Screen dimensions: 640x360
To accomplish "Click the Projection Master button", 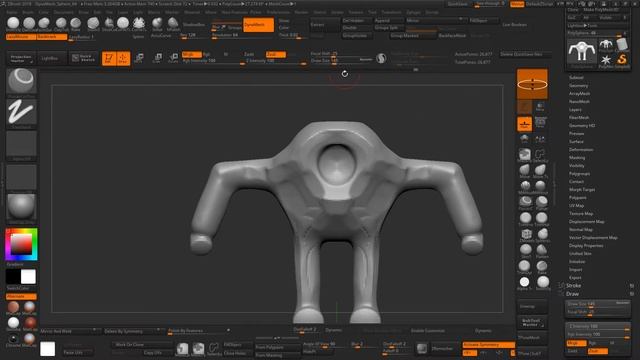I will tap(21, 58).
